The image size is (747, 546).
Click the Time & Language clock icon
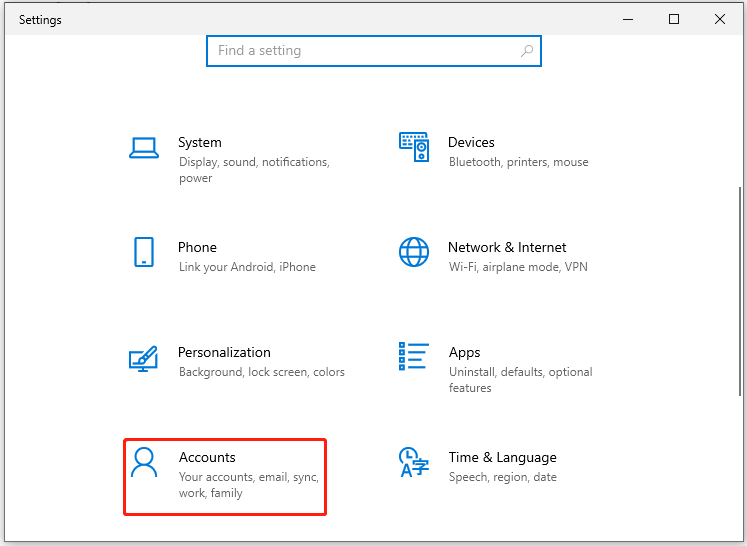tap(414, 462)
